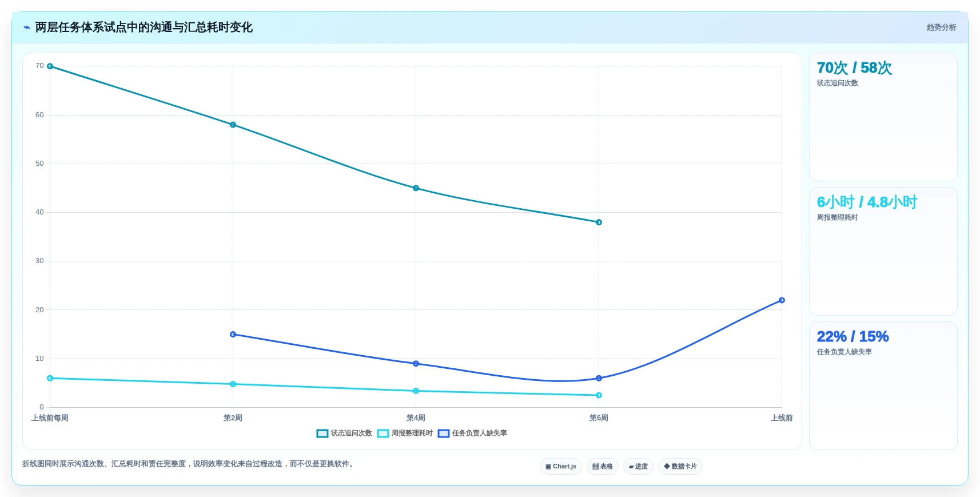
Task: Click the 状态追问次数 point at 第2周
Action: coord(233,125)
